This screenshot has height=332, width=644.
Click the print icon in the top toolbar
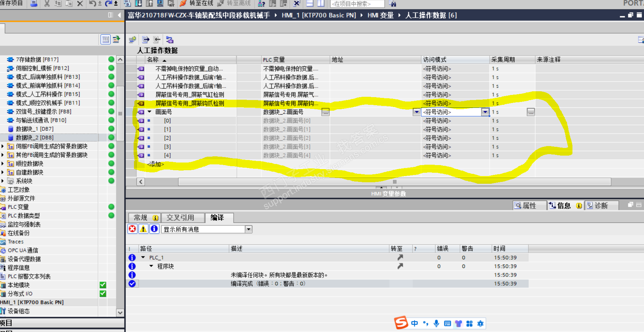coord(34,4)
